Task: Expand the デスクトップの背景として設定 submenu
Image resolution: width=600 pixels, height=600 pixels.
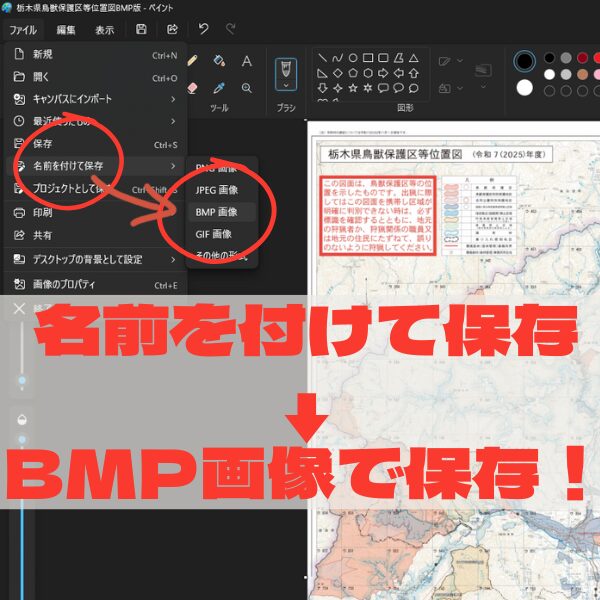Action: 172,259
